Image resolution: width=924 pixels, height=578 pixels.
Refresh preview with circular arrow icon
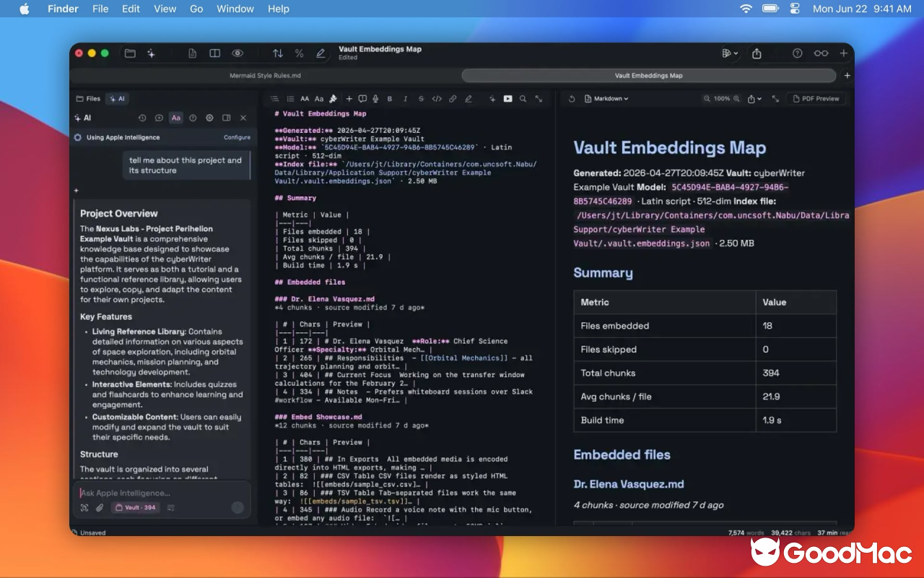pyautogui.click(x=572, y=99)
